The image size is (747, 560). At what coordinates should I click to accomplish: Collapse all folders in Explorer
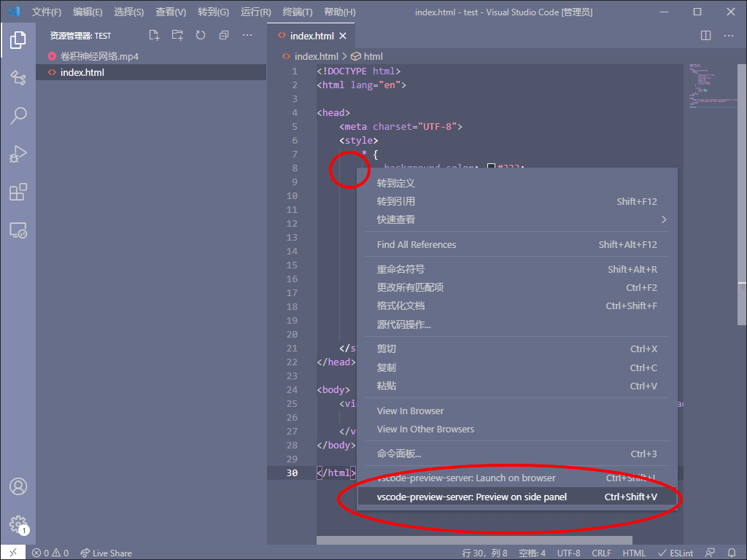pyautogui.click(x=224, y=35)
